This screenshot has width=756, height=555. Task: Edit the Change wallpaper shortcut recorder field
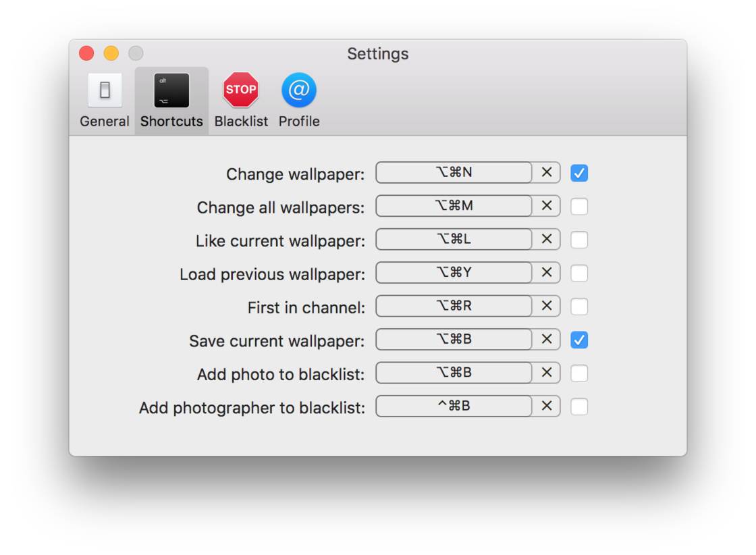click(454, 173)
